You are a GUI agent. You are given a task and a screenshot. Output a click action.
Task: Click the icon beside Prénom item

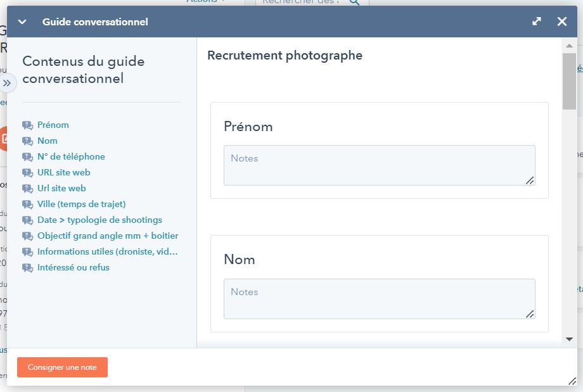pos(27,125)
